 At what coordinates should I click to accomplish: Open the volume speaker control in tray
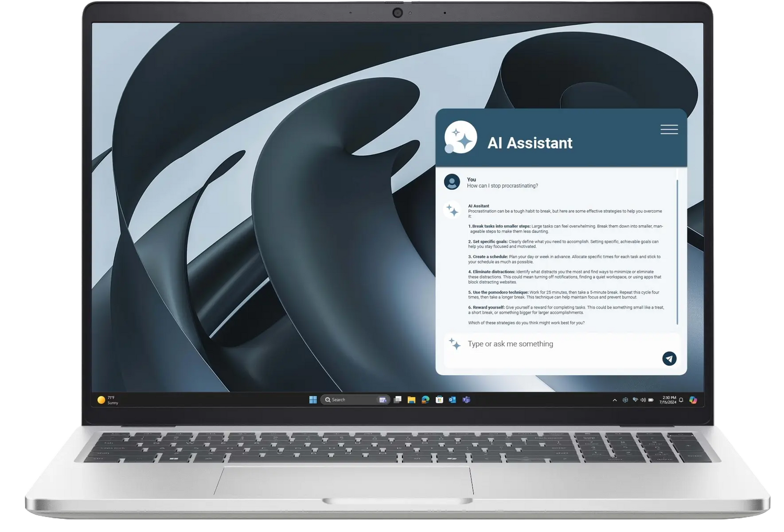(643, 400)
